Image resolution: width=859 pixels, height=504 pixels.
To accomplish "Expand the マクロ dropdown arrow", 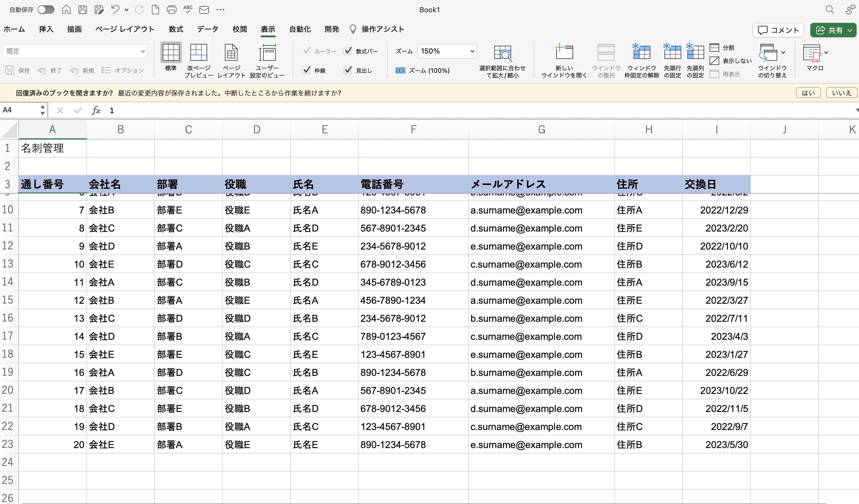I will click(x=826, y=52).
